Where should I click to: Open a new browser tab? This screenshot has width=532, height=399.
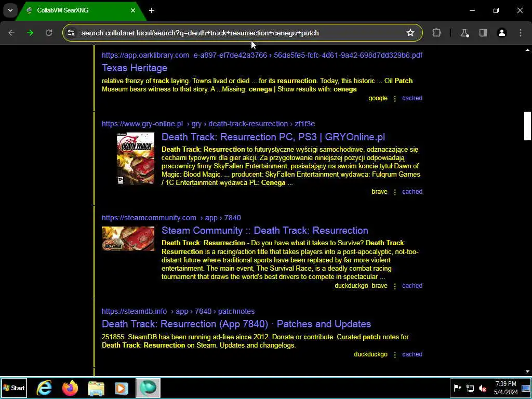pyautogui.click(x=152, y=10)
